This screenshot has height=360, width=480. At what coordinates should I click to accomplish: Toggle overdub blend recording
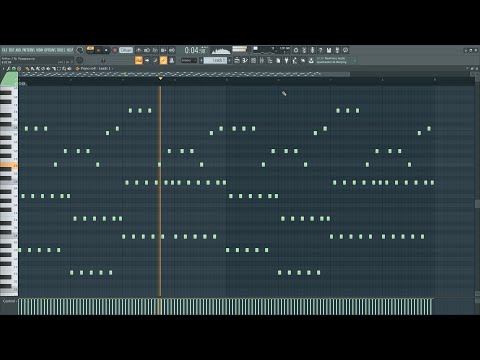coord(163,50)
